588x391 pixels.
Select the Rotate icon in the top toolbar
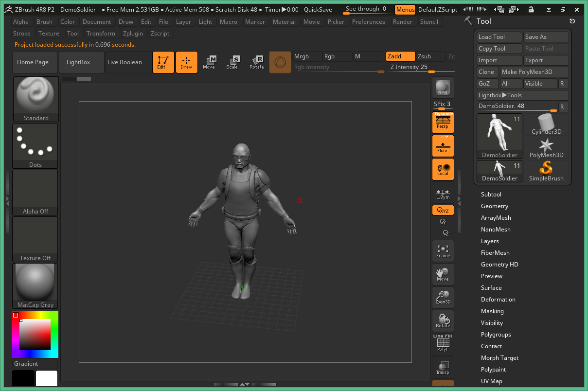256,62
